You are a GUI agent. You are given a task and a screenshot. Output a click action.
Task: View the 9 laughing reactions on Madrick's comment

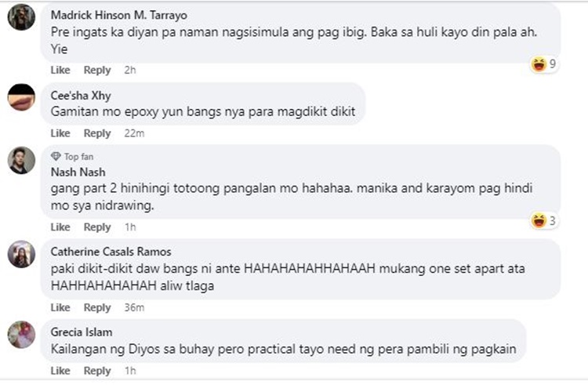pos(543,64)
